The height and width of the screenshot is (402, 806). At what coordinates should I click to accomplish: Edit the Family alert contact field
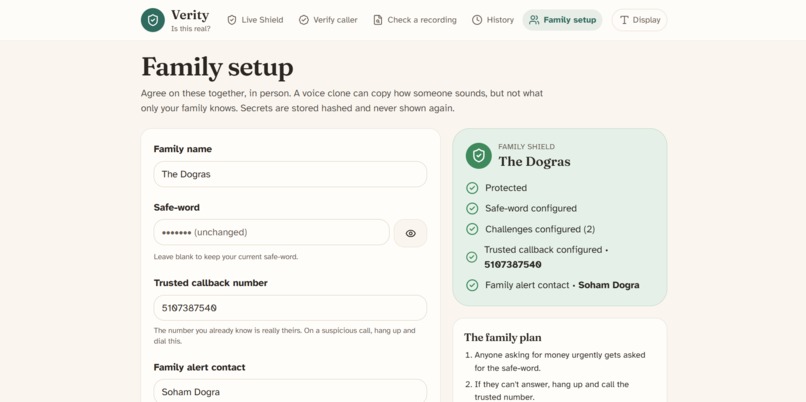coord(290,392)
